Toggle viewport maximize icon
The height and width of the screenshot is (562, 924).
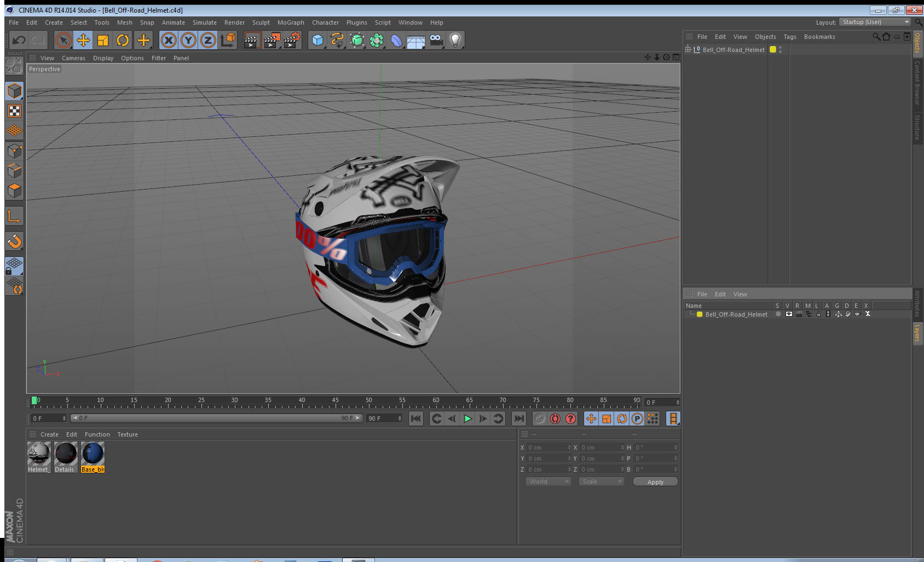click(x=675, y=58)
